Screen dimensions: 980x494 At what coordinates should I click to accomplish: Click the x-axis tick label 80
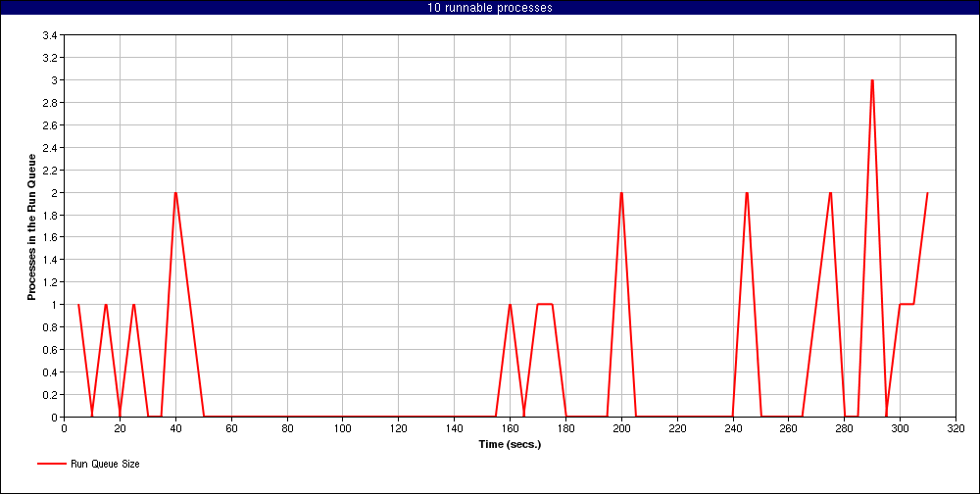pos(287,428)
